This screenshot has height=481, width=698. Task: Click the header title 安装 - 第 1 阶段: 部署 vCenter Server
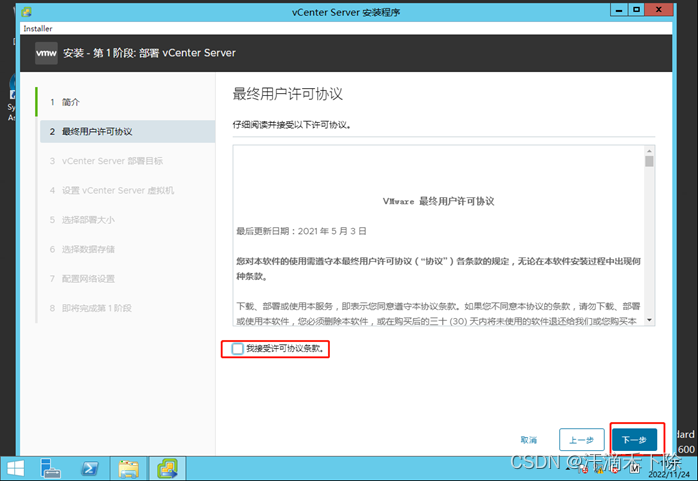click(x=149, y=53)
